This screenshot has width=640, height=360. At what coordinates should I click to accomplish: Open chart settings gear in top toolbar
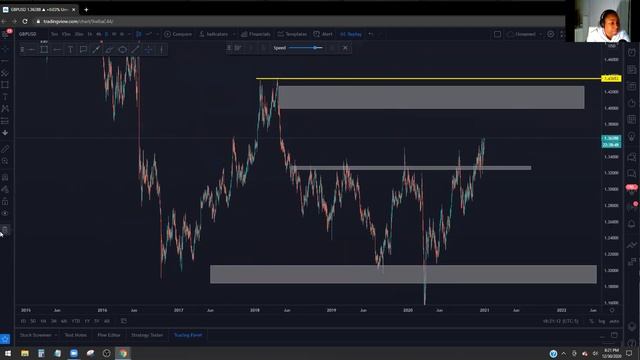pos(551,34)
